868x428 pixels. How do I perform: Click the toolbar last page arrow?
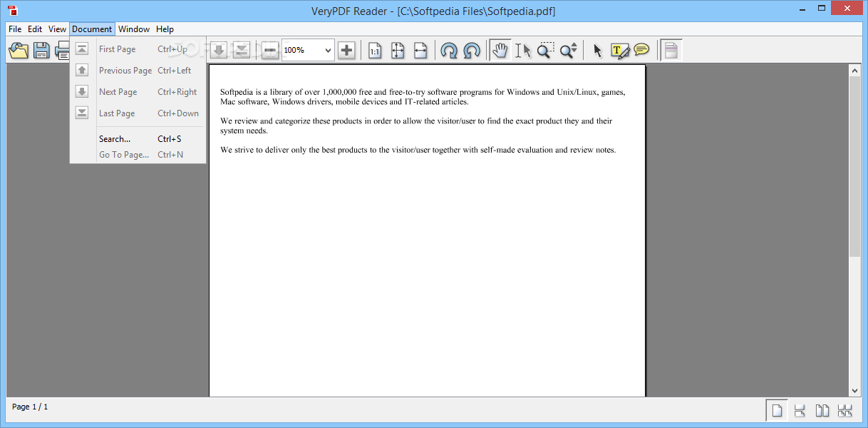(x=242, y=50)
